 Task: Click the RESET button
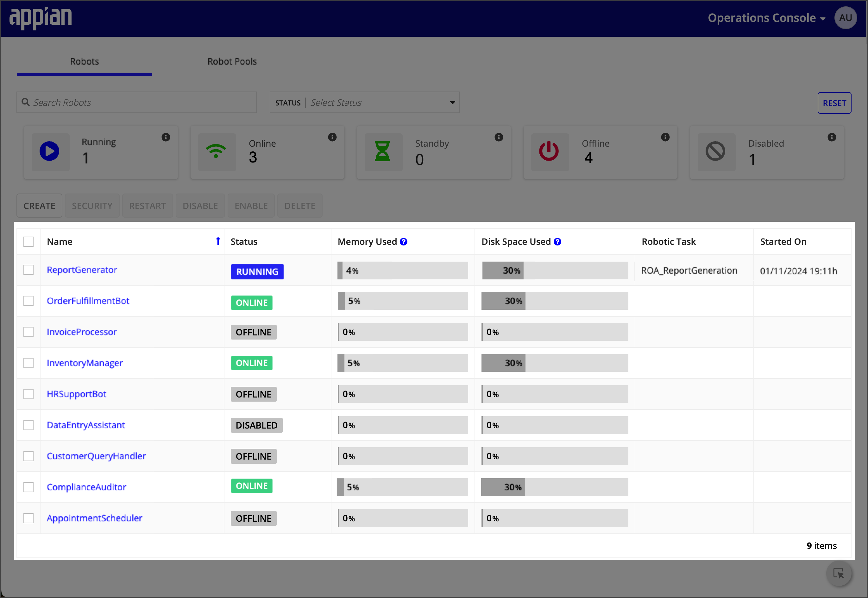point(834,103)
